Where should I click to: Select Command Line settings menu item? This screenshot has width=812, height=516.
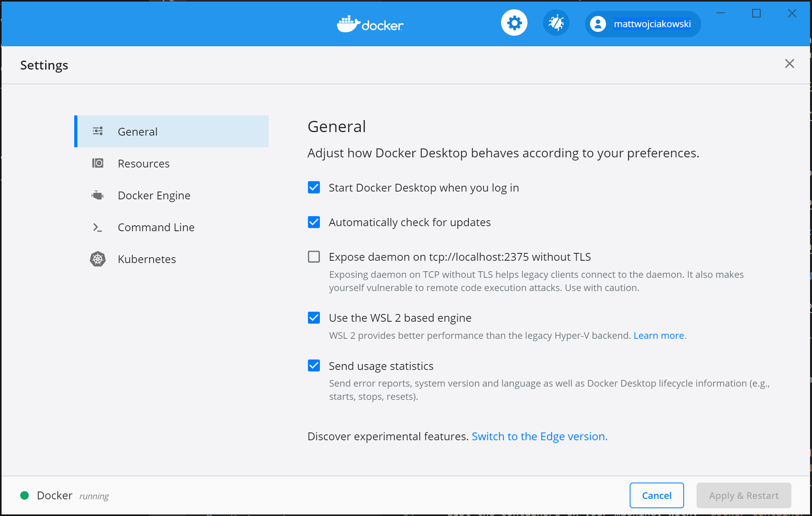click(x=155, y=227)
